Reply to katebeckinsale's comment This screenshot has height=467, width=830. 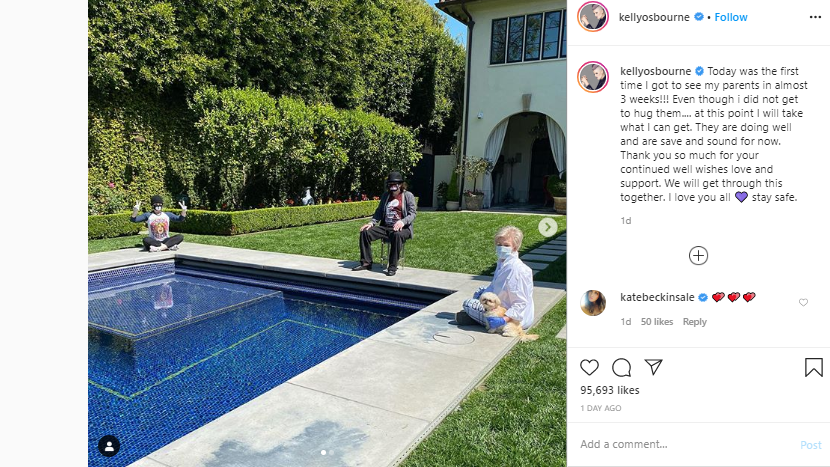(694, 321)
